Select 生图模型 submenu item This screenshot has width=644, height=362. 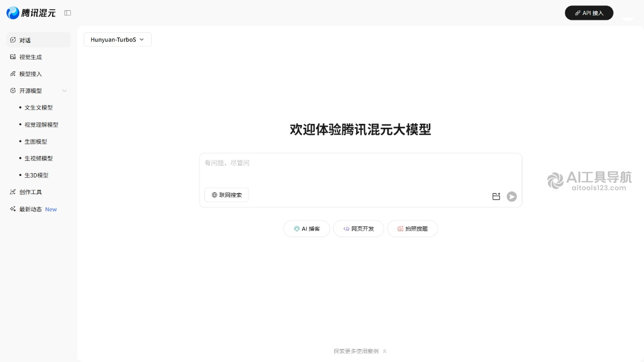[x=36, y=142]
